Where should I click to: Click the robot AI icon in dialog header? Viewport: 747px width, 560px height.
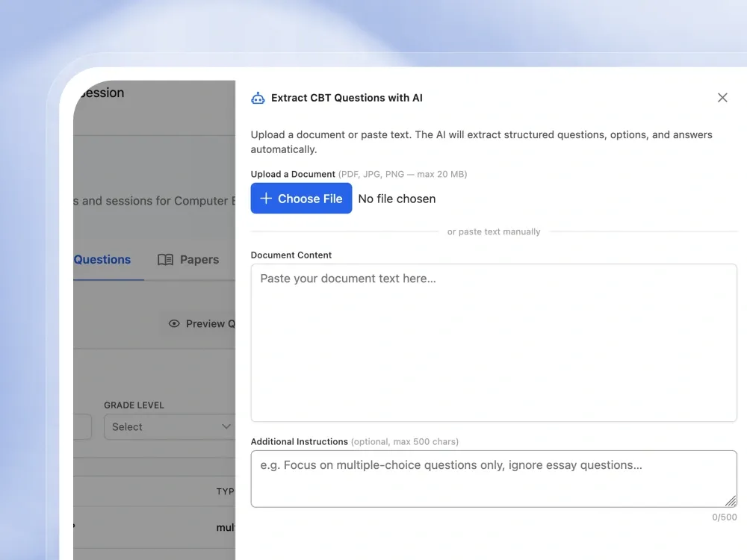click(258, 98)
